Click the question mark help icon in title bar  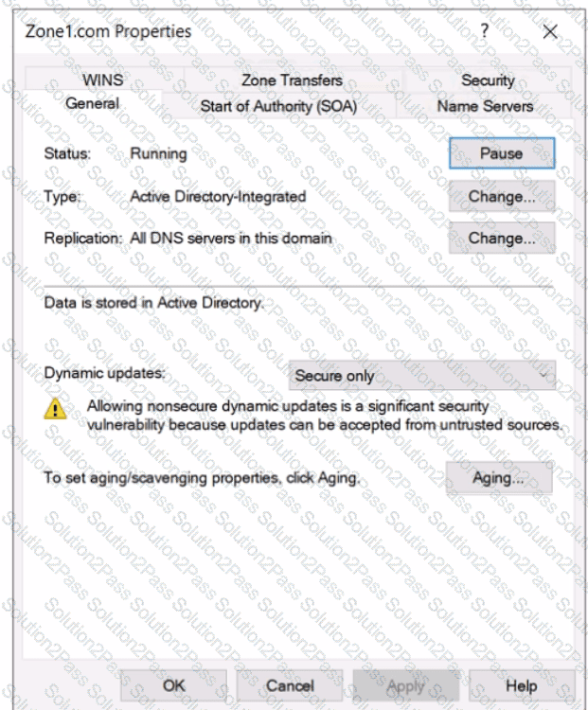tap(485, 31)
